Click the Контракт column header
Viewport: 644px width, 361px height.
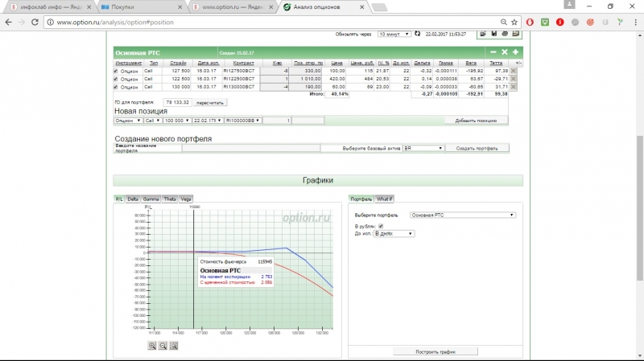point(244,64)
